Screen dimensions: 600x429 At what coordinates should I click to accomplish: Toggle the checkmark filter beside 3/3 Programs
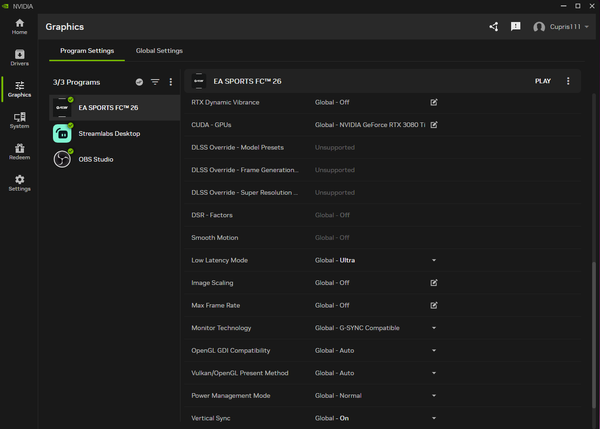(139, 82)
